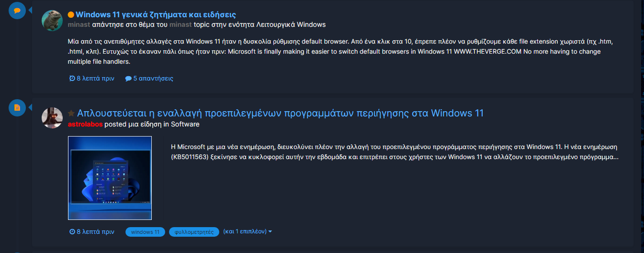Viewport: 644px width, 253px height.
Task: Open minast's avatar image
Action: coord(52,21)
